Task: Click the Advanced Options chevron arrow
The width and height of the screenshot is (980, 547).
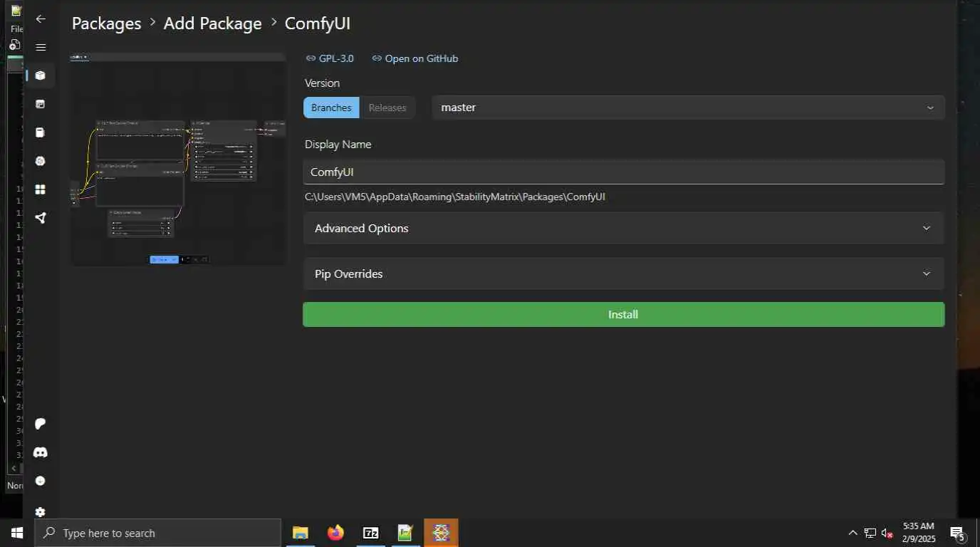Action: (x=927, y=228)
